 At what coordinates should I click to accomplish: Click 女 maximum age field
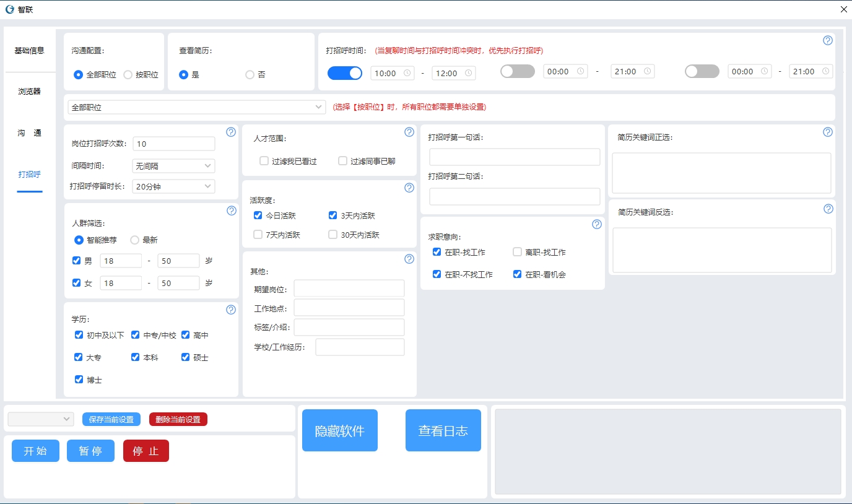coord(178,283)
